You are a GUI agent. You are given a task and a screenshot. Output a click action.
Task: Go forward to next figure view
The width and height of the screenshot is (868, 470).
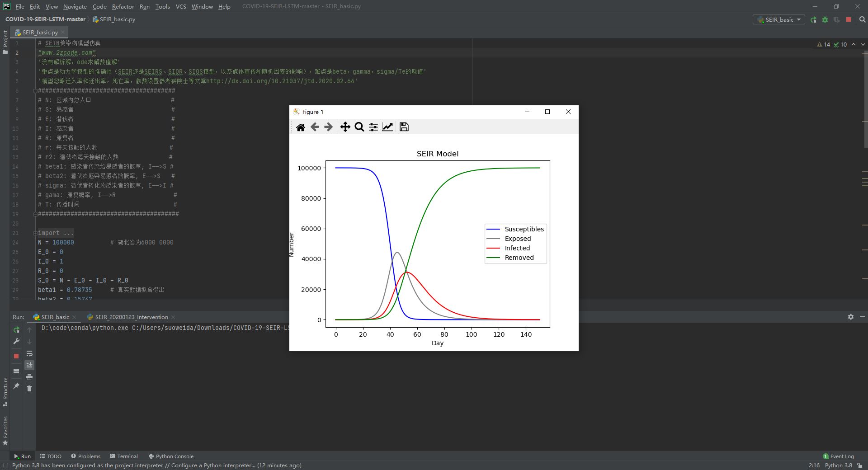329,127
